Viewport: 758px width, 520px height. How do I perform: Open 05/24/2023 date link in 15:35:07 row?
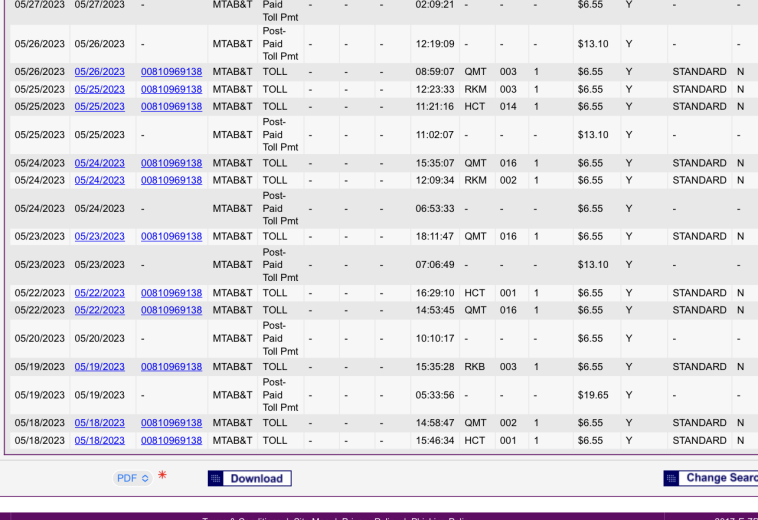(x=100, y=163)
